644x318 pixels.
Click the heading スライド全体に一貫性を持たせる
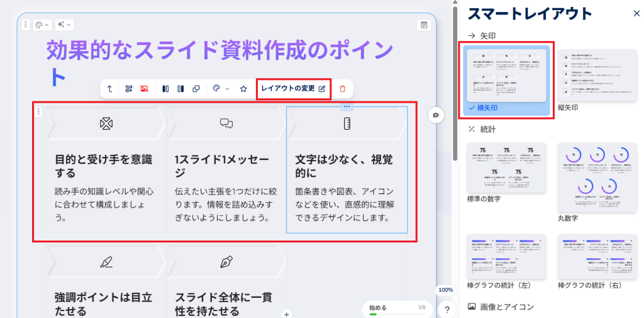(x=223, y=304)
